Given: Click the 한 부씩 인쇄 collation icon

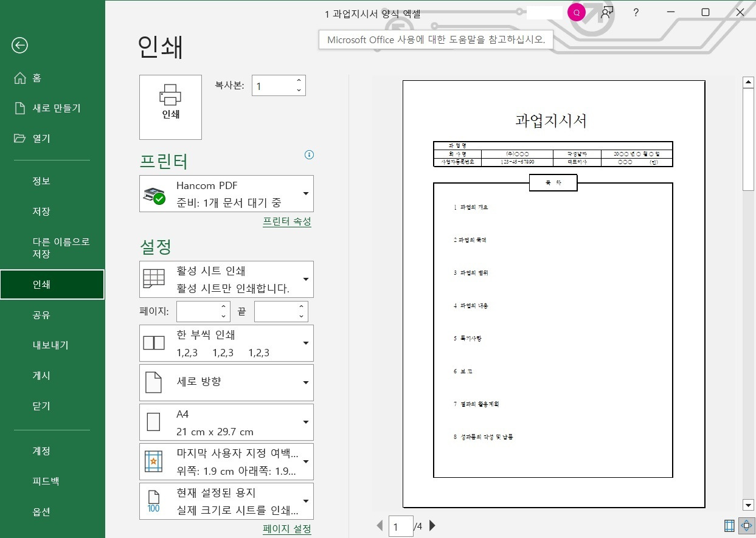Looking at the screenshot, I should click(154, 342).
